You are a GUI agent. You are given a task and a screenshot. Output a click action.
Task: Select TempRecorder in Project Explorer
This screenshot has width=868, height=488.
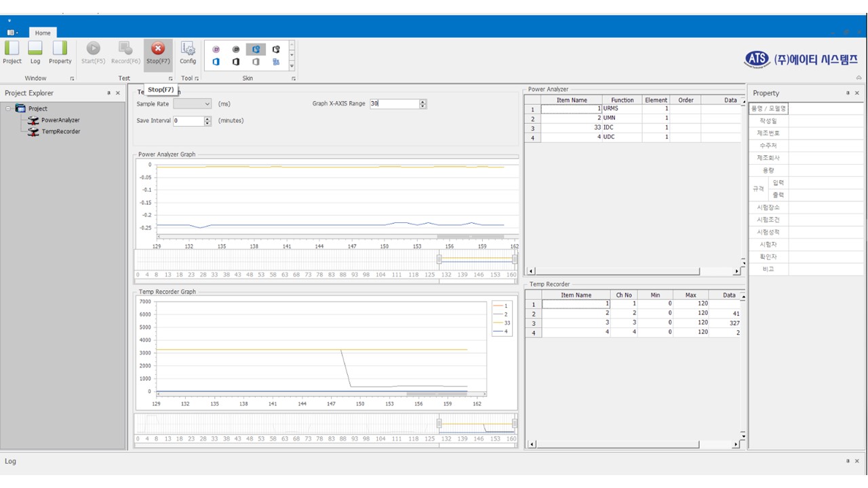(x=61, y=131)
